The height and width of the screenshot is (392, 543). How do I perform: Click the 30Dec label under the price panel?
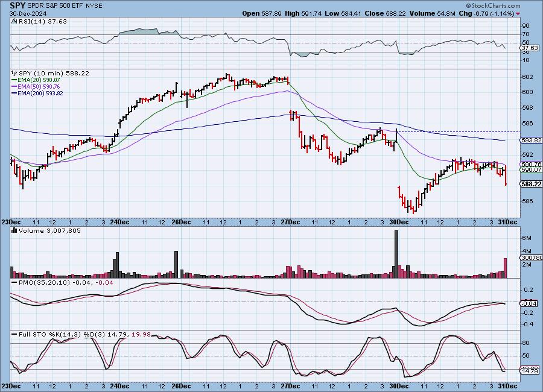point(399,223)
